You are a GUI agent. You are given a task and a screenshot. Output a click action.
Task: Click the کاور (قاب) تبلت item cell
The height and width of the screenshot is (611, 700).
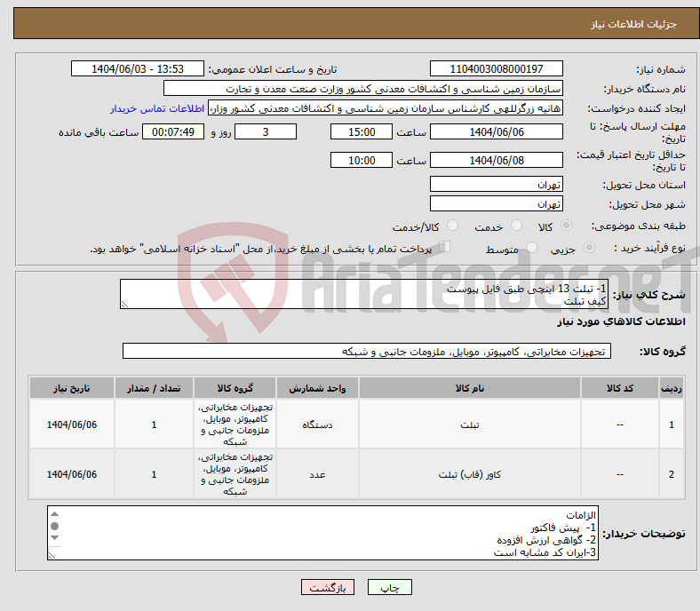(470, 474)
